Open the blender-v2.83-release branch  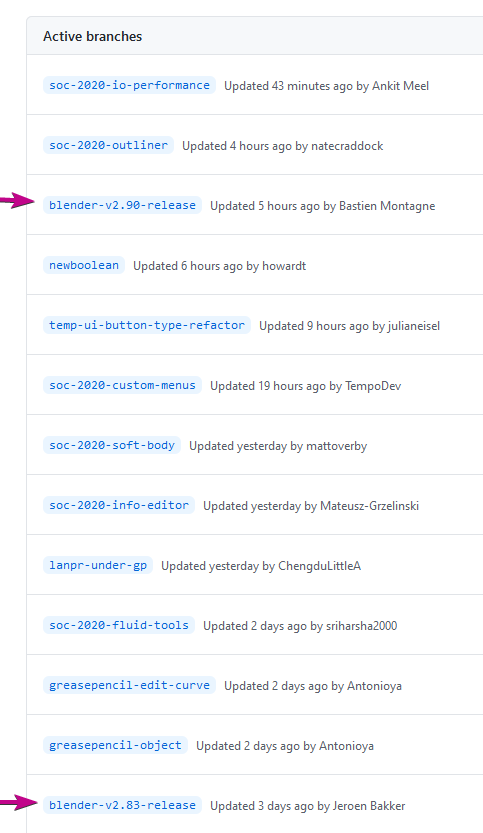tap(122, 805)
